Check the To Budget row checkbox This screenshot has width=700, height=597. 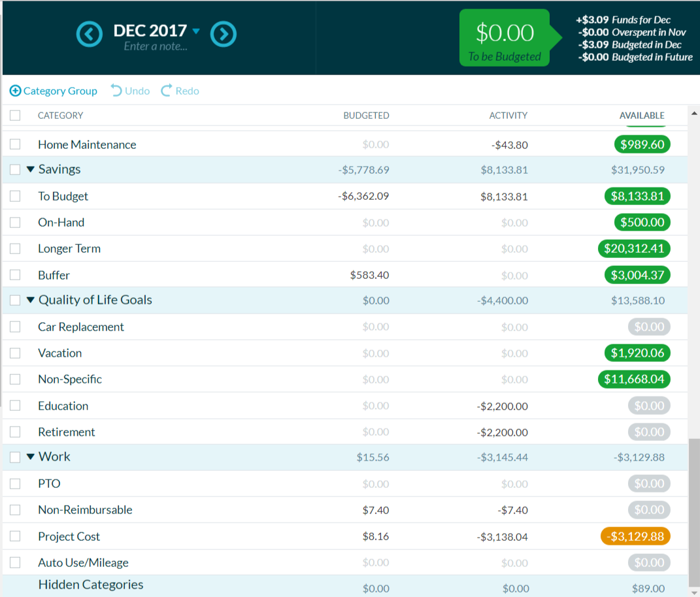point(15,197)
